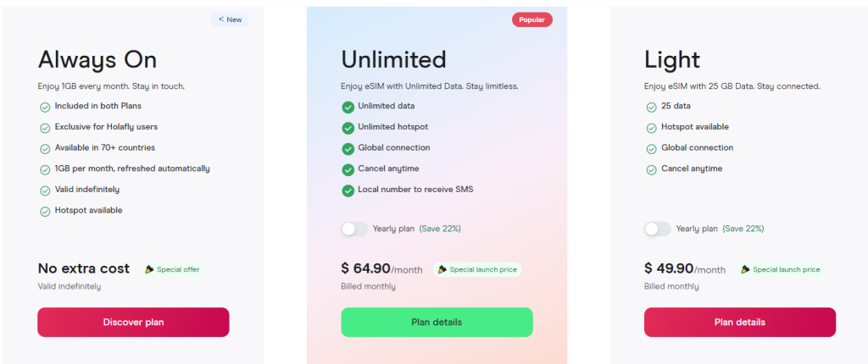Screen dimensions: 868x364
Task: Open Plan details for the Light plan
Action: [x=739, y=323]
